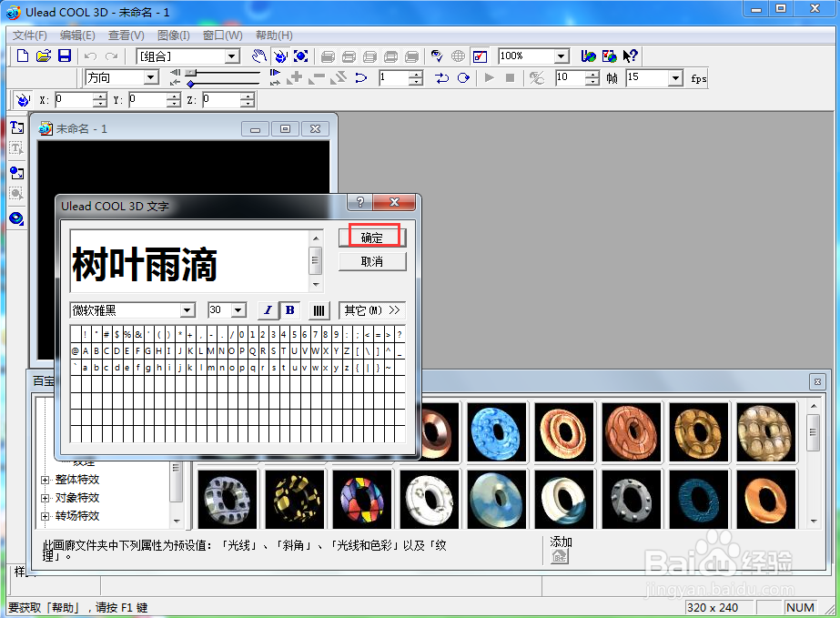This screenshot has height=618, width=840.
Task: Click the upper timeline slider handle
Action: coord(191,73)
